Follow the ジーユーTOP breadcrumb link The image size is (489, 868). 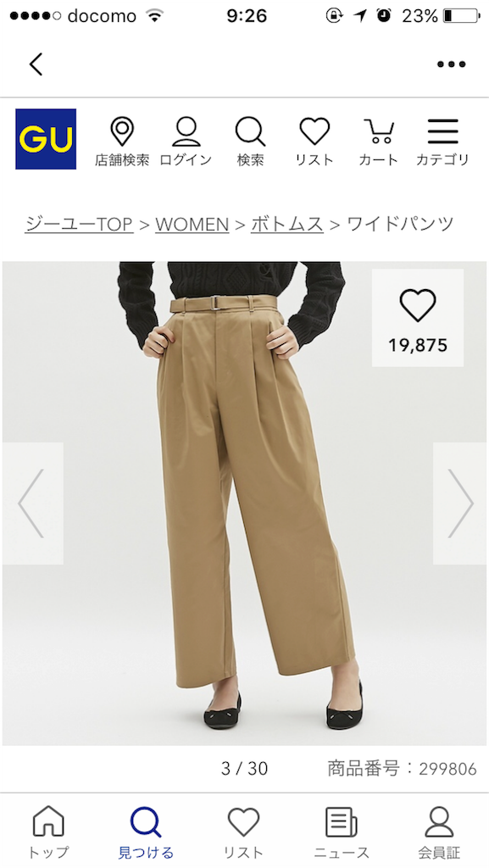click(x=79, y=224)
